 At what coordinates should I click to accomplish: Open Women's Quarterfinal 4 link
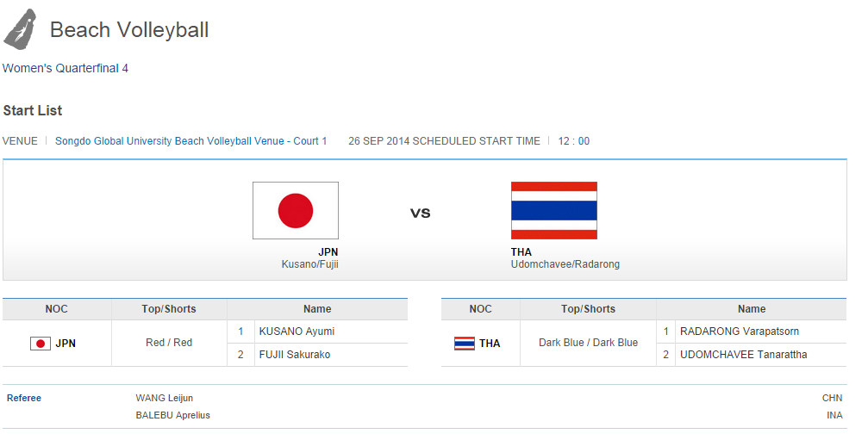66,68
